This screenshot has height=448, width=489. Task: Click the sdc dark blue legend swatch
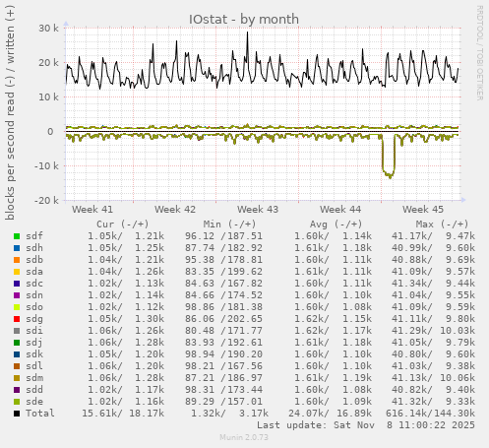click(17, 284)
